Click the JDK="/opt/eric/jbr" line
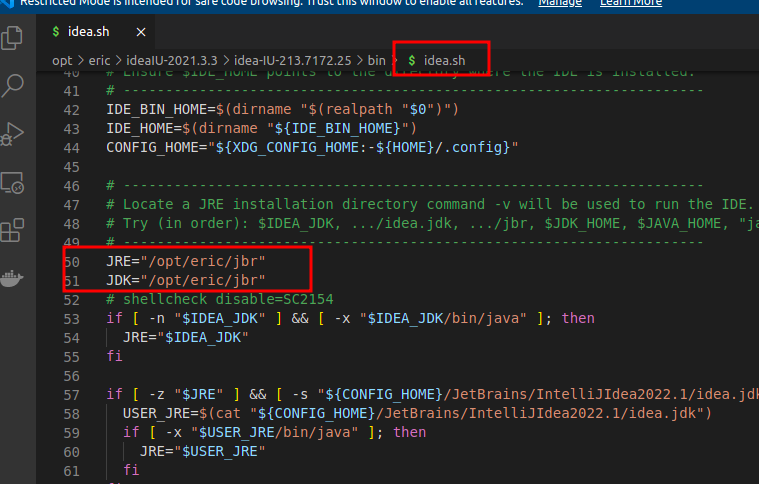 click(x=186, y=280)
